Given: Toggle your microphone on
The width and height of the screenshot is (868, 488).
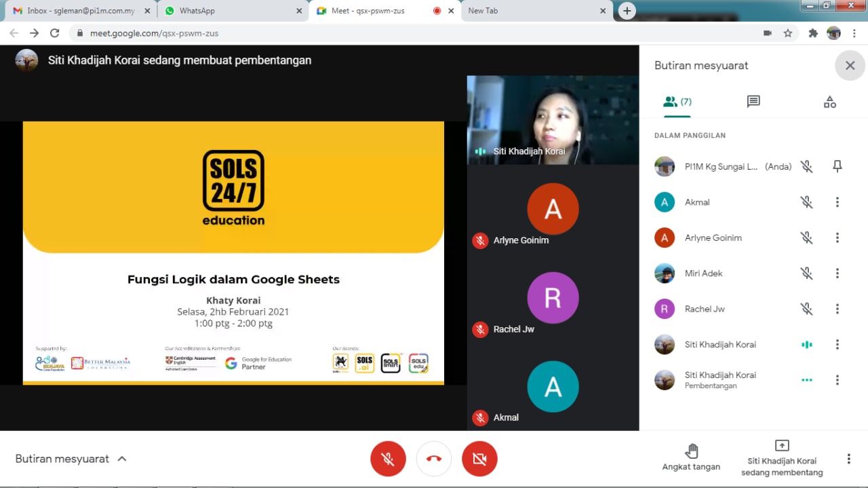Looking at the screenshot, I should [x=388, y=459].
